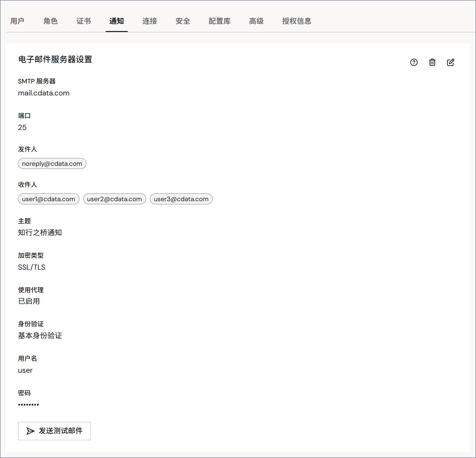This screenshot has width=476, height=458.
Task: Click the encryption type value SSL/TLS
Action: click(31, 267)
